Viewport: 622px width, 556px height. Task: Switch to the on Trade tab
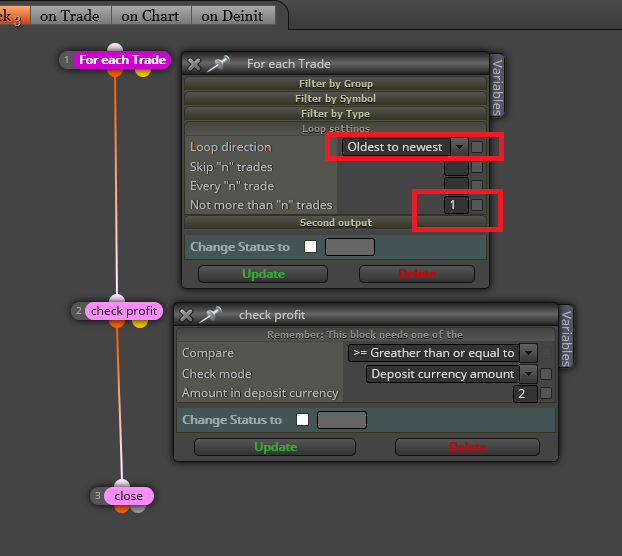(x=70, y=16)
